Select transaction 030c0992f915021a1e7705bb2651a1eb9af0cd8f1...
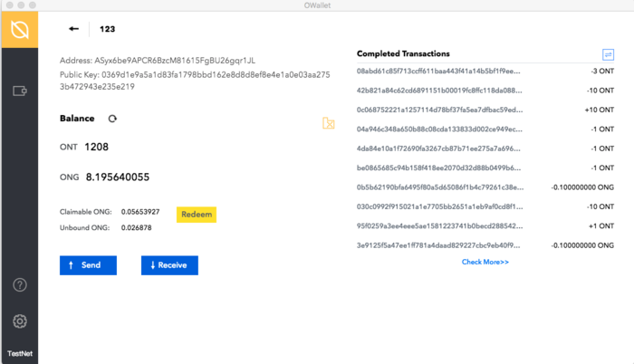Screen dimensions: 634x364 pyautogui.click(x=439, y=206)
